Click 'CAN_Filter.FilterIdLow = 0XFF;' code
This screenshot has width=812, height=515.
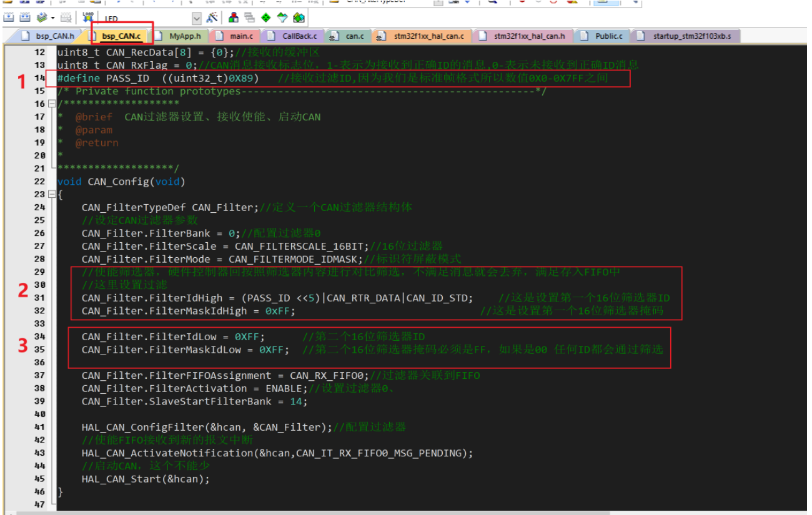pos(174,336)
